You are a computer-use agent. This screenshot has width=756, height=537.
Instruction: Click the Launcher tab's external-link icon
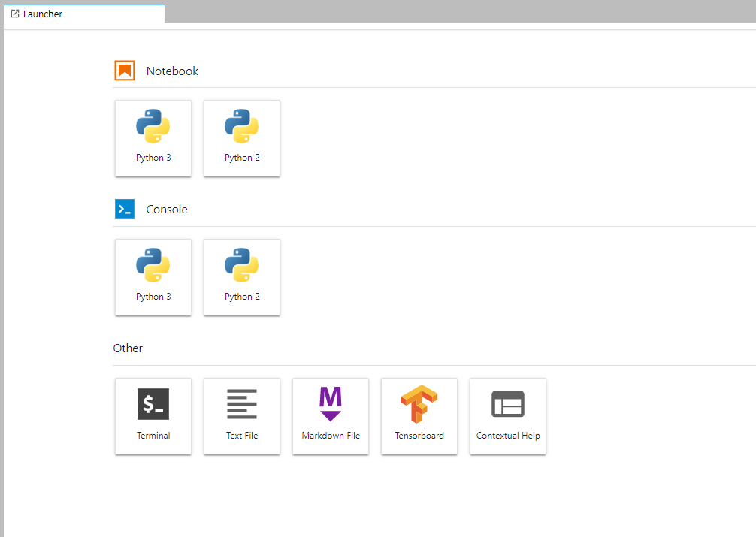coord(15,14)
